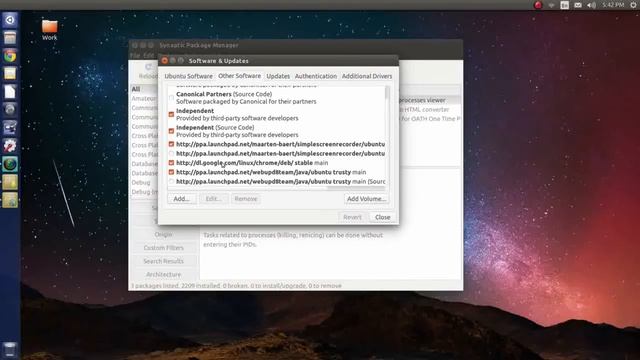Open the keyboard layout indicator

pos(564,5)
